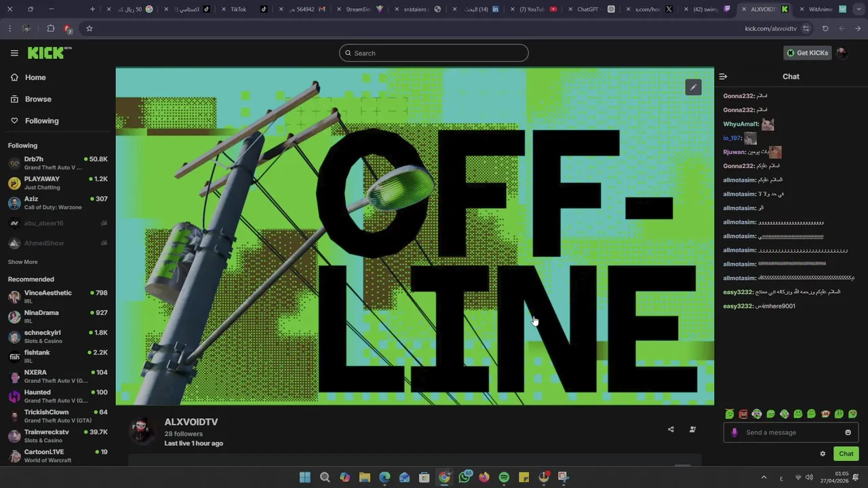The width and height of the screenshot is (868, 488).
Task: Click the pencil edit icon on offline banner
Action: tap(693, 87)
